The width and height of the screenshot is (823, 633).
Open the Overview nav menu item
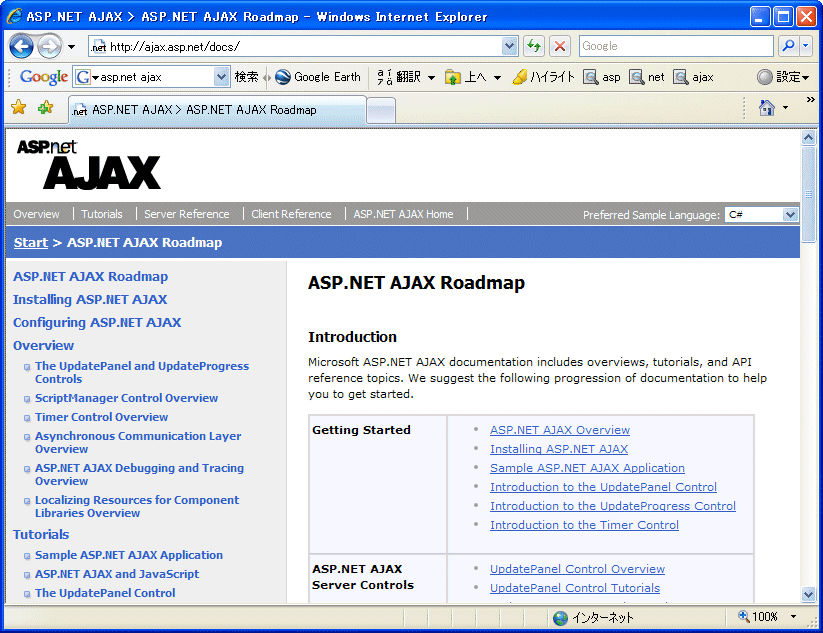click(x=36, y=214)
